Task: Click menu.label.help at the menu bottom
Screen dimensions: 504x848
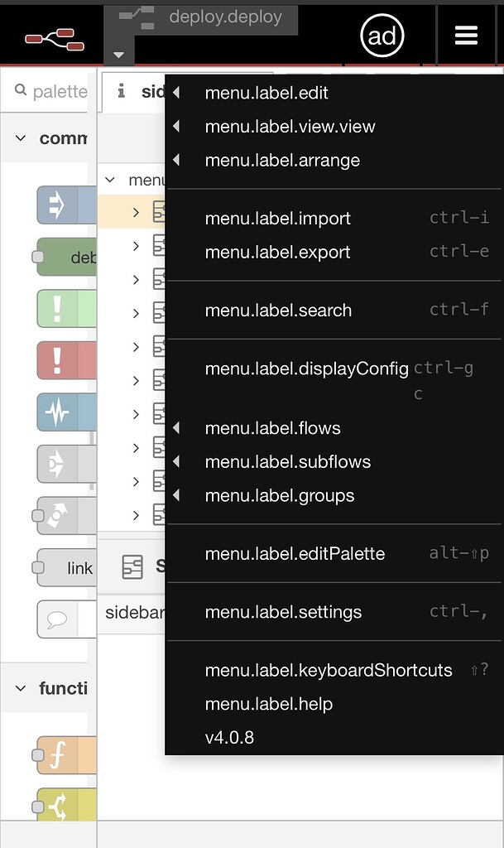Action: 268,704
